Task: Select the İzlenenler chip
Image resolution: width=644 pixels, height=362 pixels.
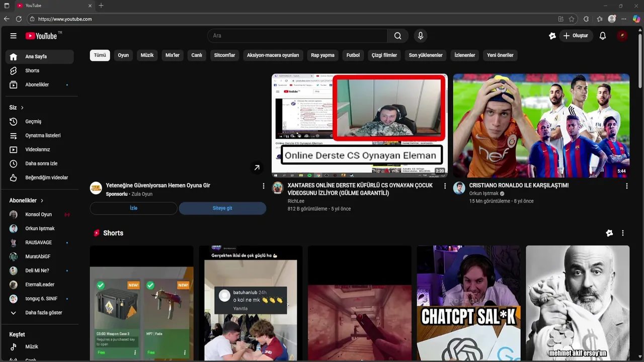Action: tap(465, 55)
